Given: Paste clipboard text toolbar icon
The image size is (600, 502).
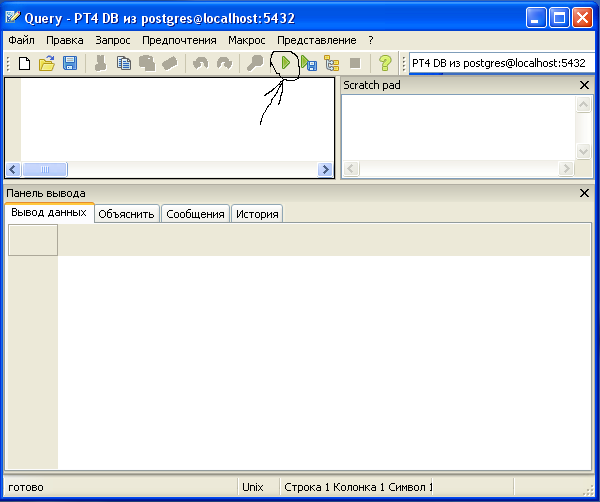Looking at the screenshot, I should pyautogui.click(x=147, y=63).
